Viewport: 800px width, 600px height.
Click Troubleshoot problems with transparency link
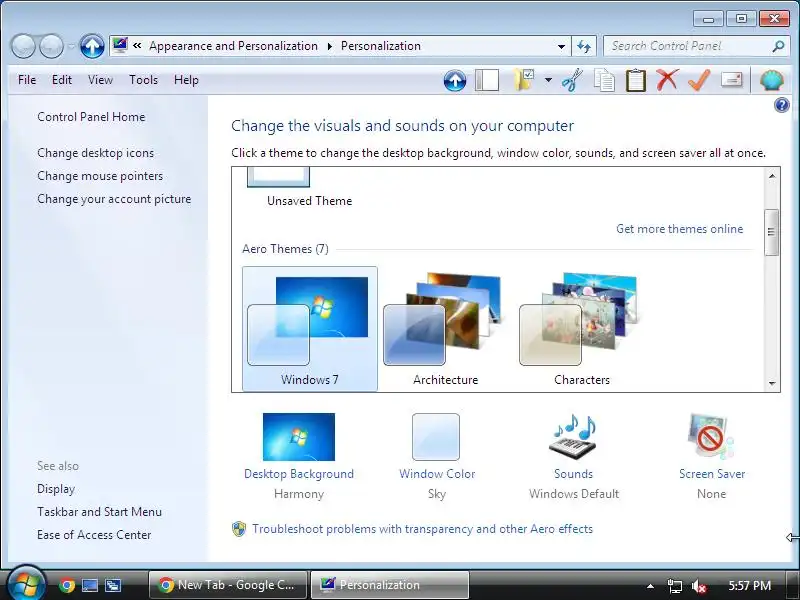coord(422,529)
